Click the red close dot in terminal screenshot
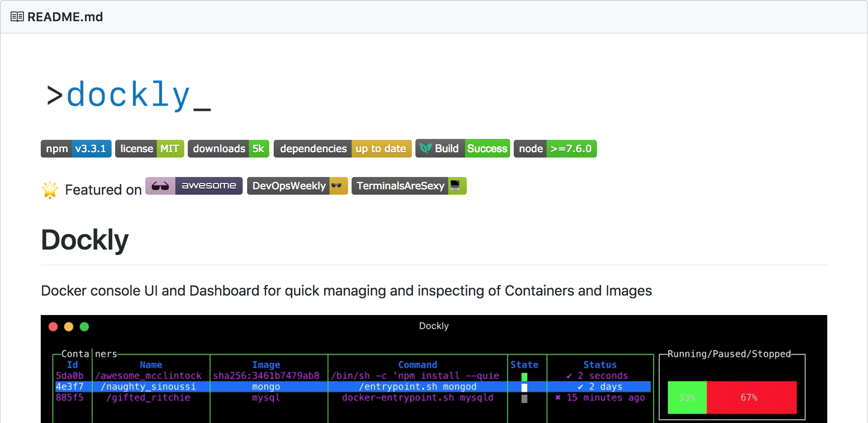Viewport: 868px width, 423px height. (x=53, y=327)
